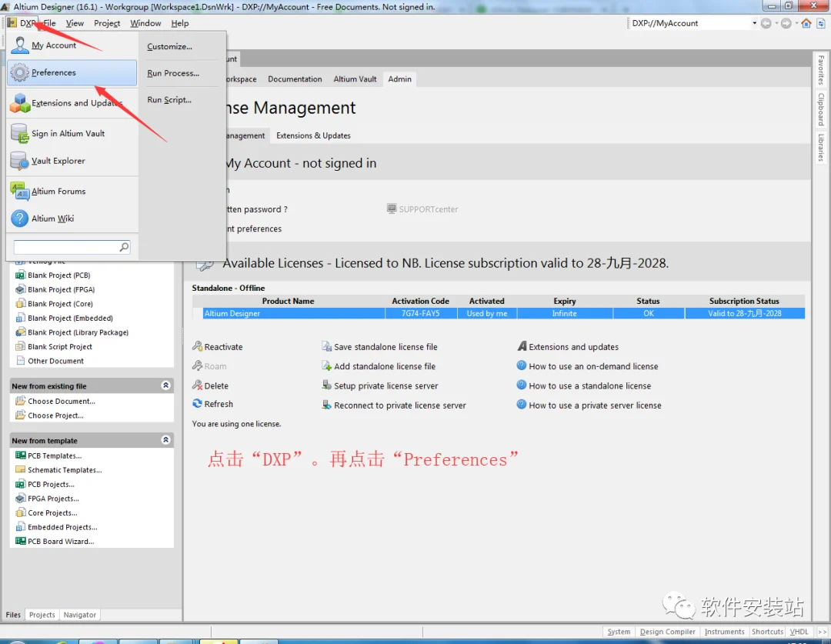Click the System status bar button
The width and height of the screenshot is (831, 644).
619,632
